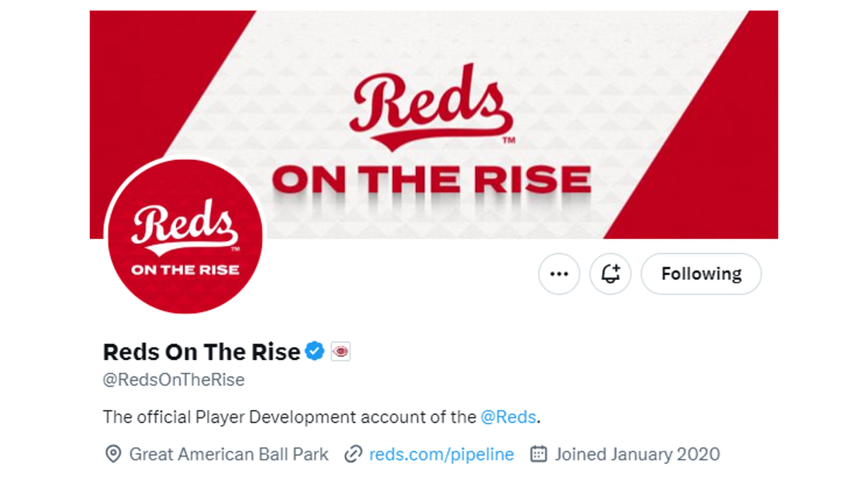
Task: Click the Joined January 2020 text
Action: point(637,454)
